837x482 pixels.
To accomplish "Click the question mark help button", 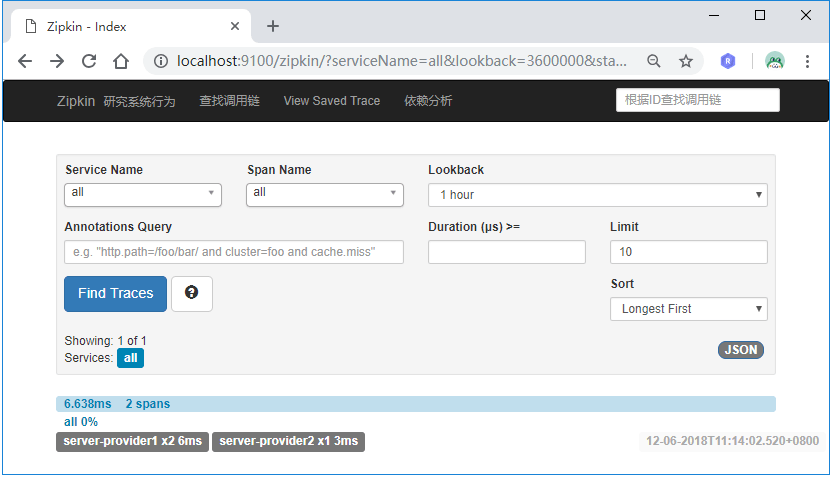I will coord(192,293).
